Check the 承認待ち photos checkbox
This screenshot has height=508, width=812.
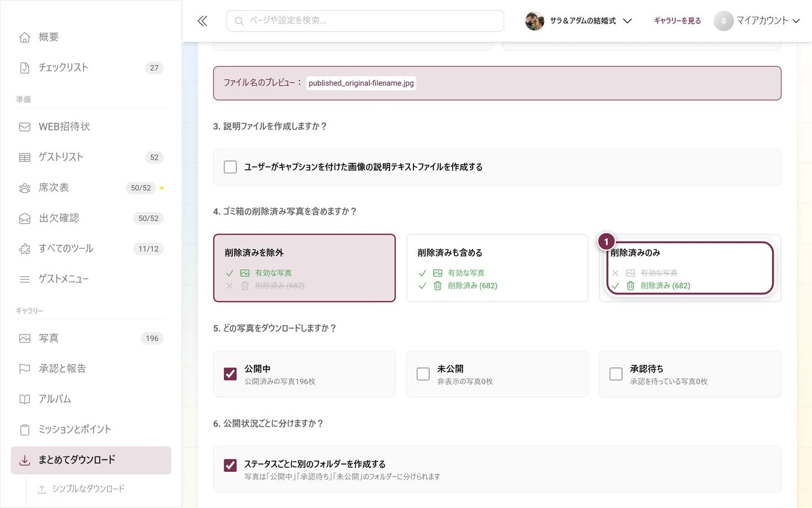pyautogui.click(x=616, y=374)
